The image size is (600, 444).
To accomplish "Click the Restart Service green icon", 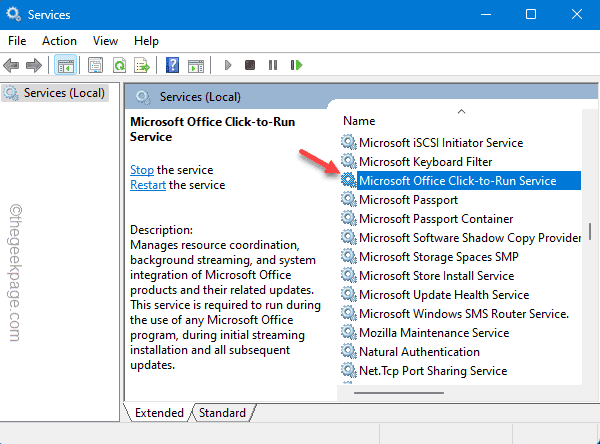I will point(296,65).
